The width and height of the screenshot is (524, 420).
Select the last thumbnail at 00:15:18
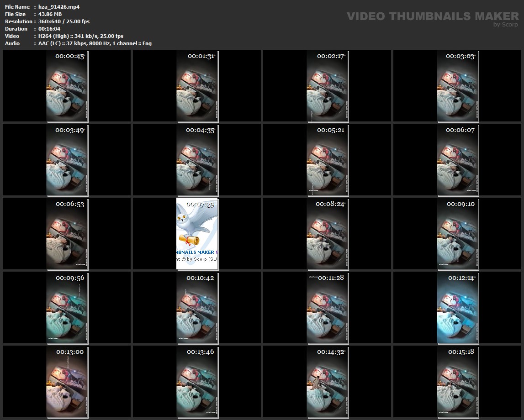[457, 382]
